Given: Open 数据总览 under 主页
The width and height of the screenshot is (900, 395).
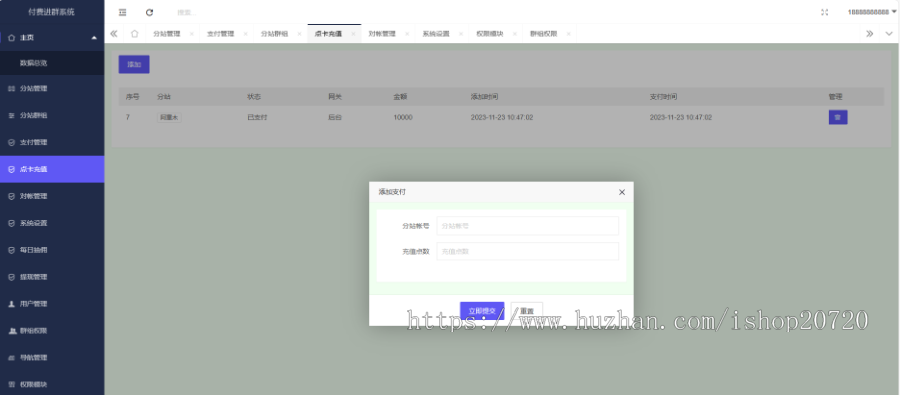Looking at the screenshot, I should (52, 63).
